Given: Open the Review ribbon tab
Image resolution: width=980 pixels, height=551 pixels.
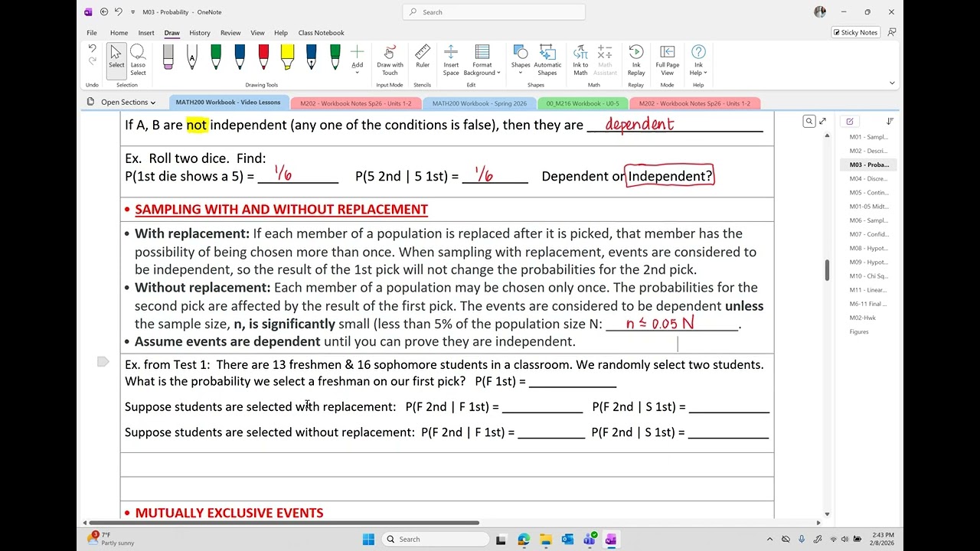Looking at the screenshot, I should tap(230, 33).
